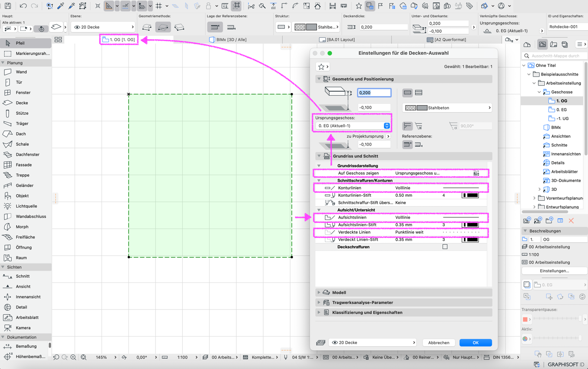Click the Konturlinien row Volllinie value
This screenshot has height=369, width=588.
tap(403, 188)
